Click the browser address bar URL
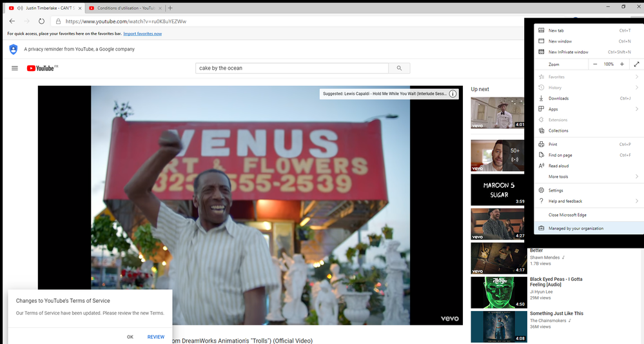Image resolution: width=644 pixels, height=344 pixels. (x=126, y=21)
